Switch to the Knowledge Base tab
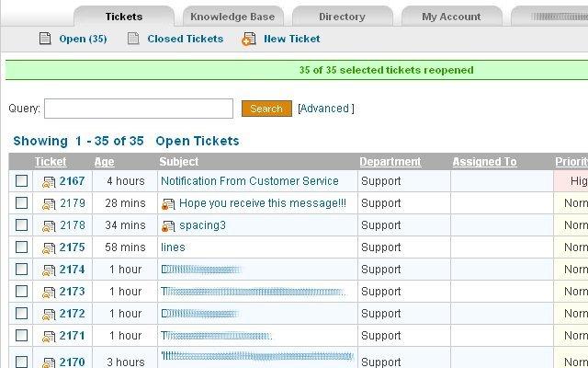Screen dimensions: 588x368 (232, 17)
